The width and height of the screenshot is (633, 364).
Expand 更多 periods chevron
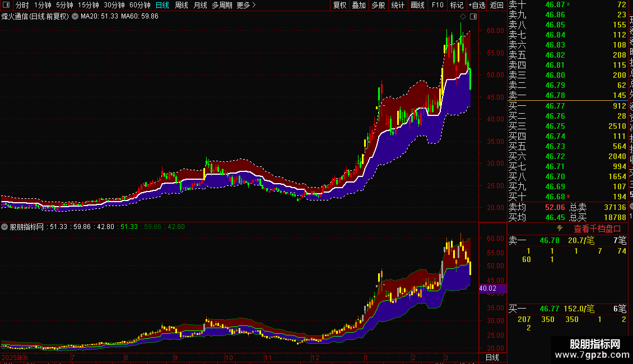pos(254,5)
